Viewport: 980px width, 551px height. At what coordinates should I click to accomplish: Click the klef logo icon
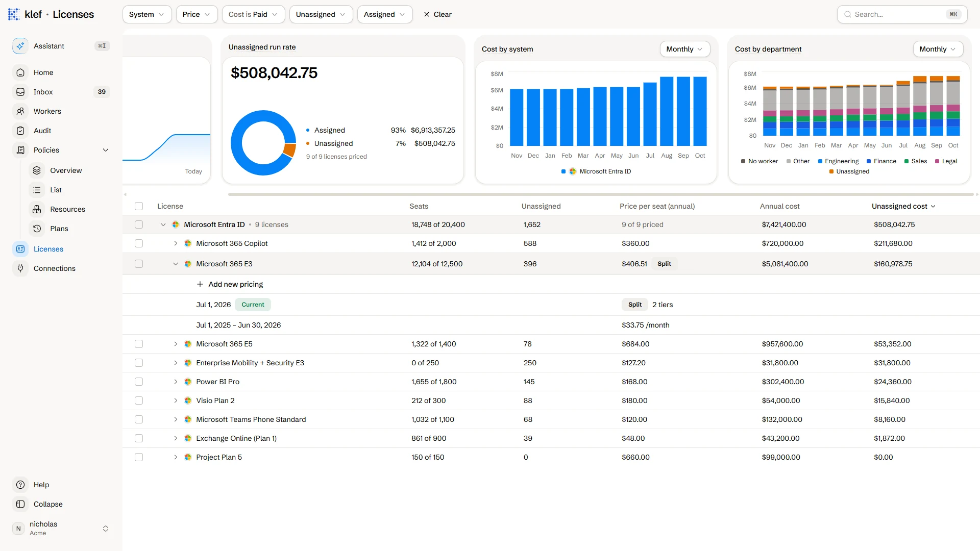[14, 14]
